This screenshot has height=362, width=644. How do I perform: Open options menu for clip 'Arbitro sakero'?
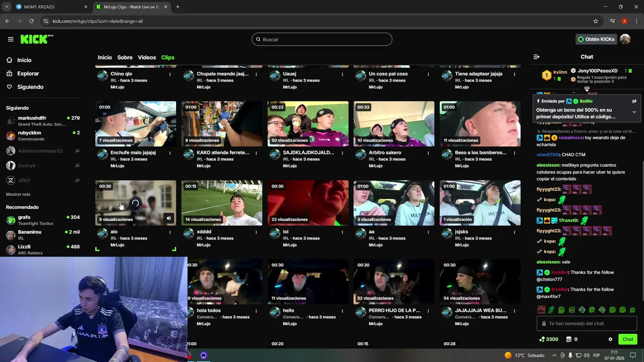(x=428, y=153)
